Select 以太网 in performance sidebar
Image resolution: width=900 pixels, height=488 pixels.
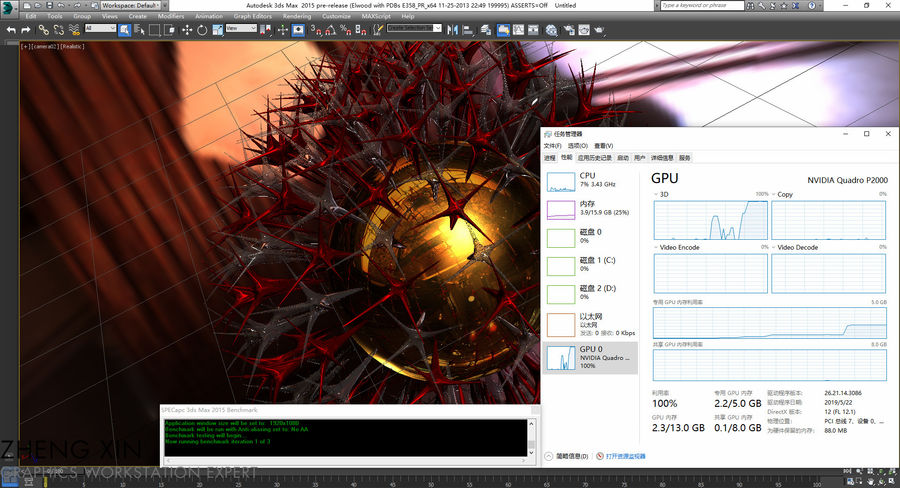590,324
